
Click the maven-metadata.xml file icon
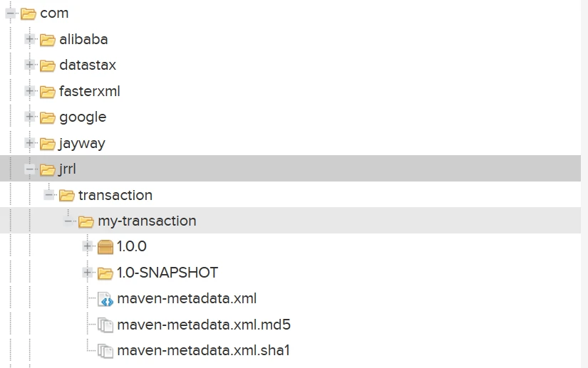105,299
